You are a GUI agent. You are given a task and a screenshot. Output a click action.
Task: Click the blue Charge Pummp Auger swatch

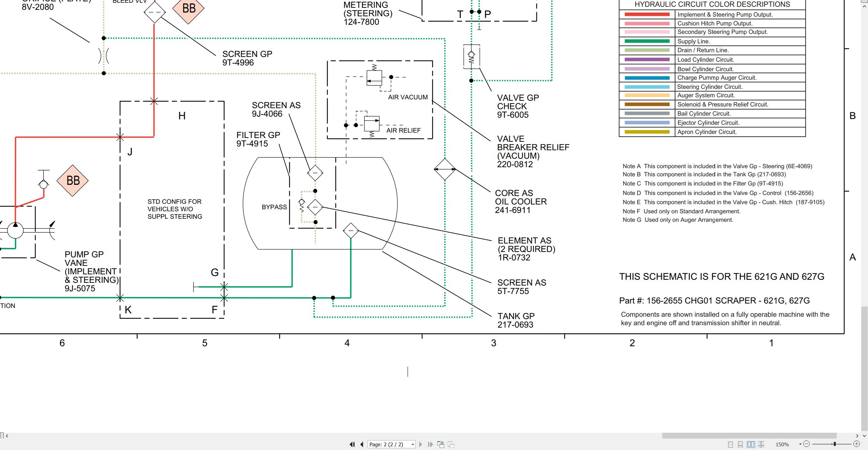pos(647,78)
